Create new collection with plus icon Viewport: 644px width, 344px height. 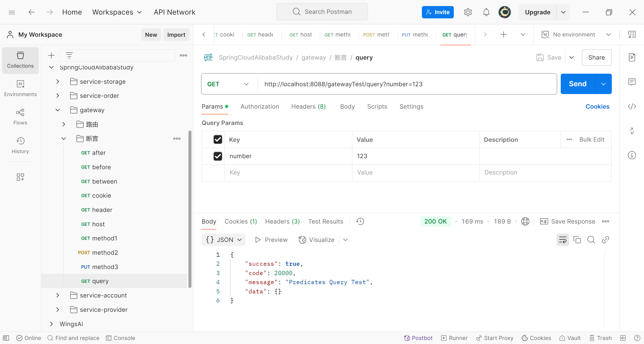click(51, 55)
